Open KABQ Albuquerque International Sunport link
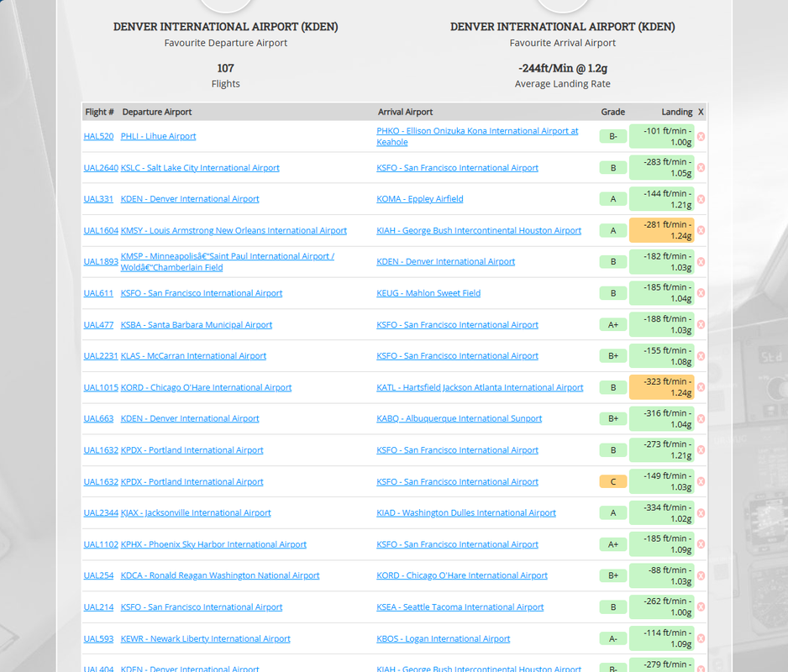 460,418
